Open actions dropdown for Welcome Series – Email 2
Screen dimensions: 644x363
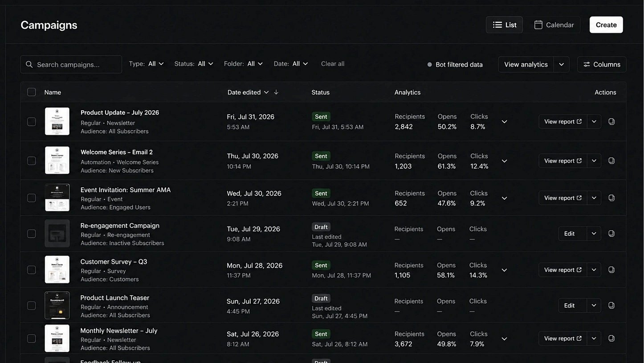(x=594, y=161)
